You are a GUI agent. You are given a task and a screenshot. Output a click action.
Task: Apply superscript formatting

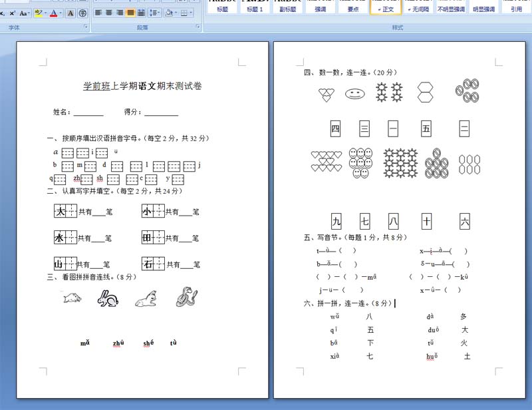click(13, 13)
